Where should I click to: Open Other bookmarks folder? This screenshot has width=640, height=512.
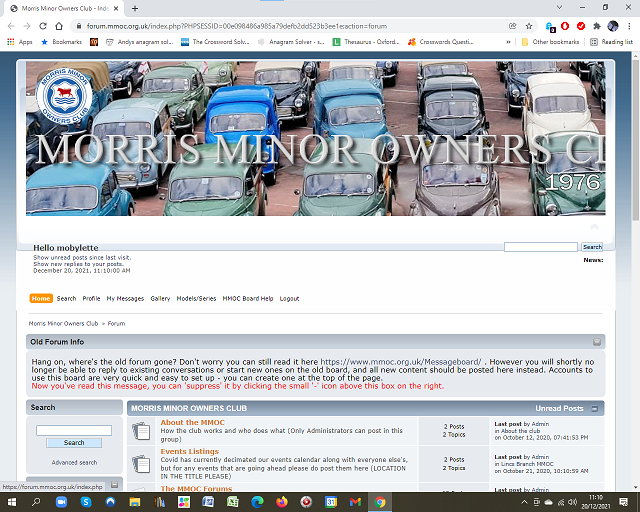click(551, 42)
